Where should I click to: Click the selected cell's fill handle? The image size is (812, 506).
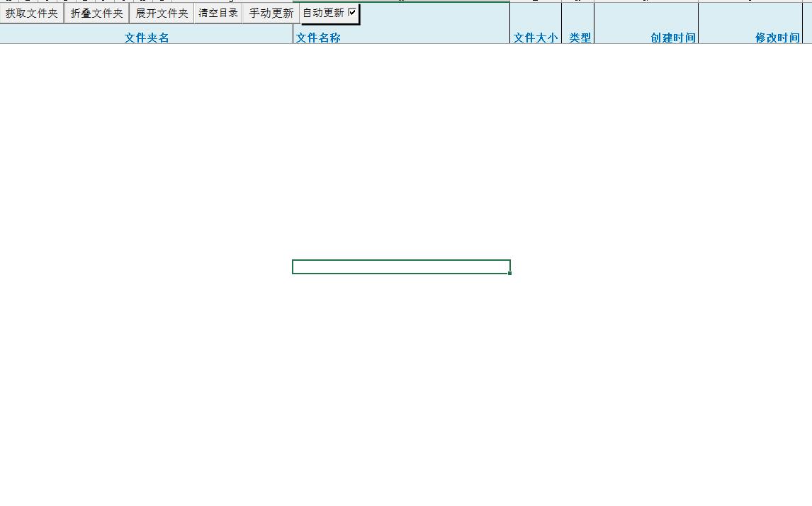509,273
